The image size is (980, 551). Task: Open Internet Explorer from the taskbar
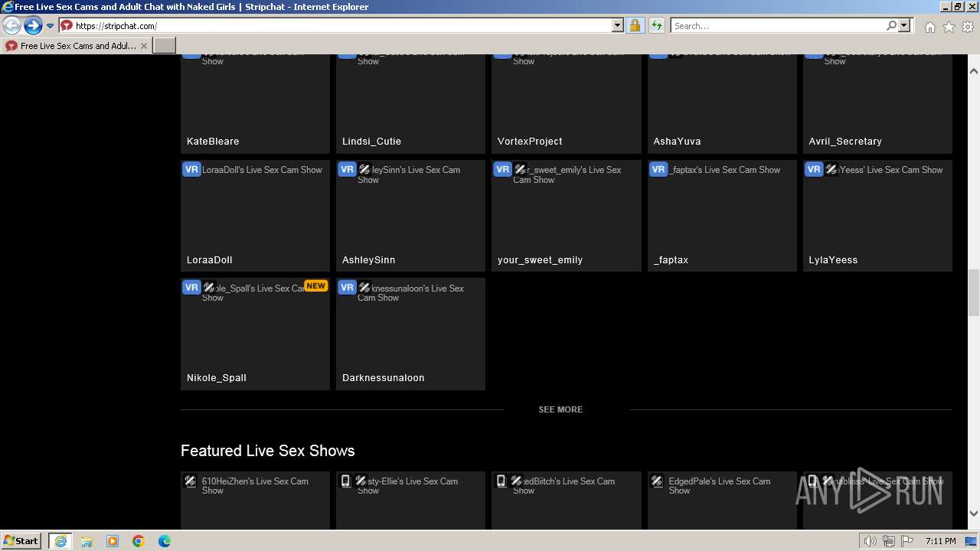click(x=60, y=541)
